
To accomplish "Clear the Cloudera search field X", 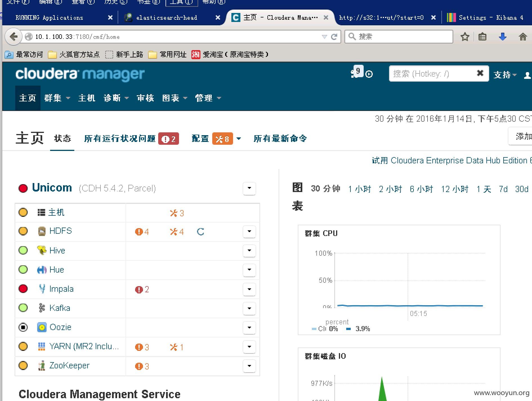I will click(480, 73).
